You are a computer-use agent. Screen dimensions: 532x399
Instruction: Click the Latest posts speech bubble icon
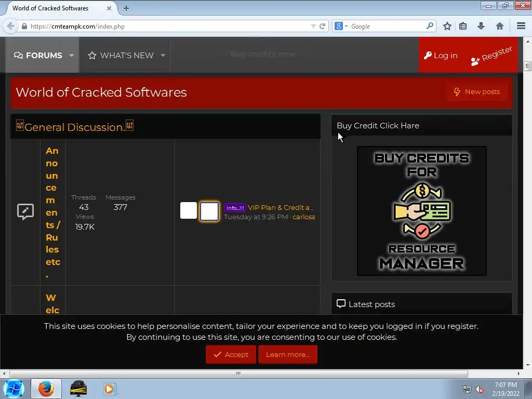(x=341, y=303)
